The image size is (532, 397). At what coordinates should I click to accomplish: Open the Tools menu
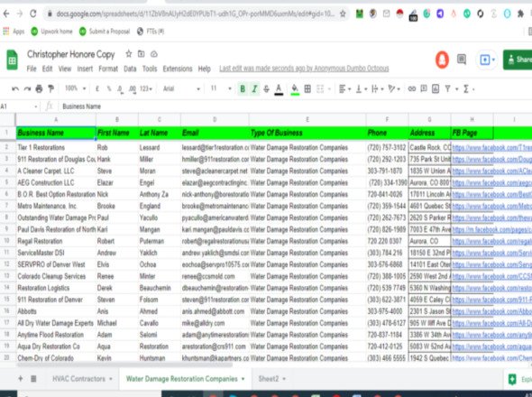tap(150, 69)
